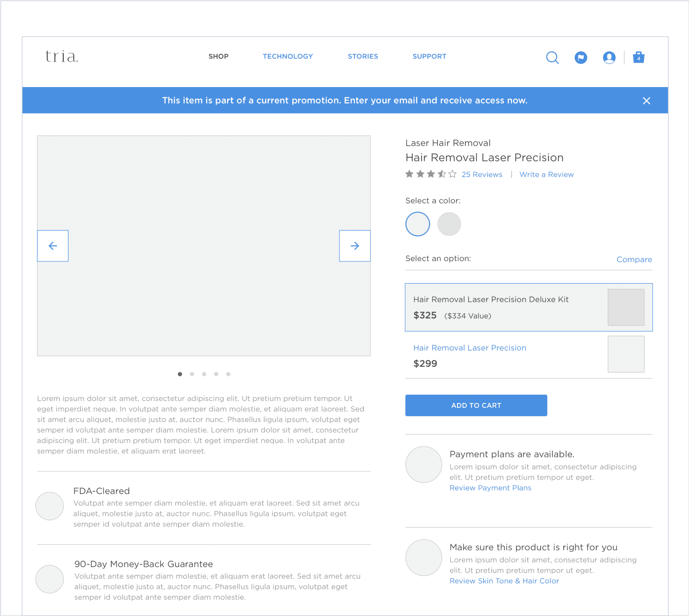Screen dimensions: 689x616
Task: Click the Compare link
Action: (x=634, y=259)
